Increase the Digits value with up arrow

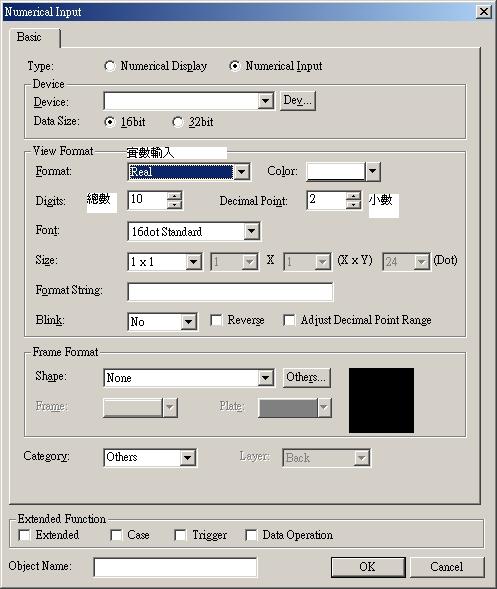[175, 196]
